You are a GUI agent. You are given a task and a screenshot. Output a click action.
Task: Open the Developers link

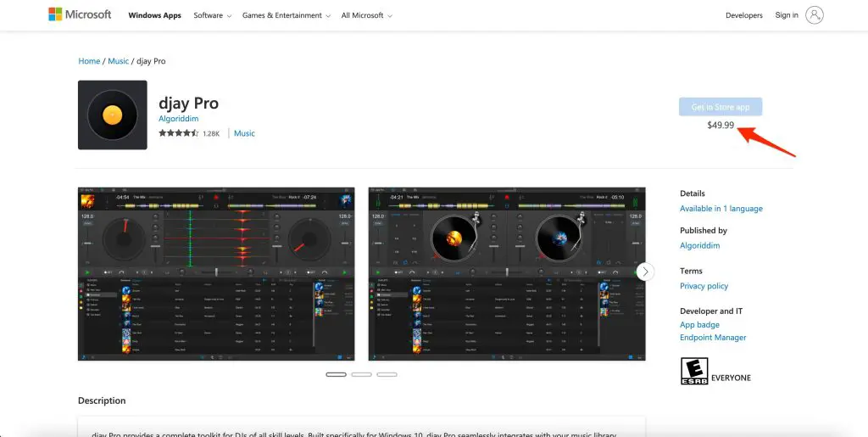[x=744, y=15]
